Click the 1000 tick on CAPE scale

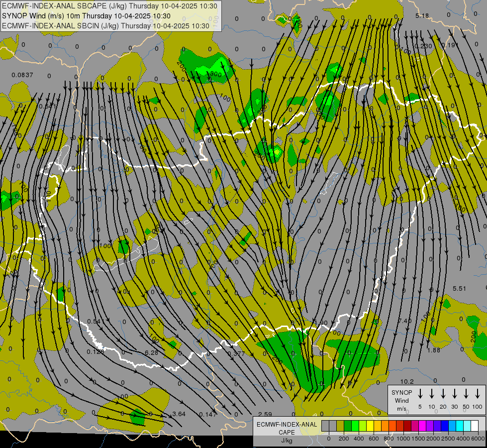[x=403, y=439]
